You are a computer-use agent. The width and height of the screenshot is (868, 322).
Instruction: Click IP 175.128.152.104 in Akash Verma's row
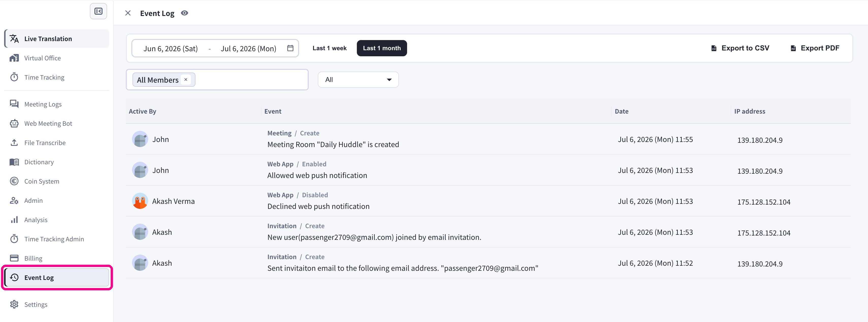point(763,202)
